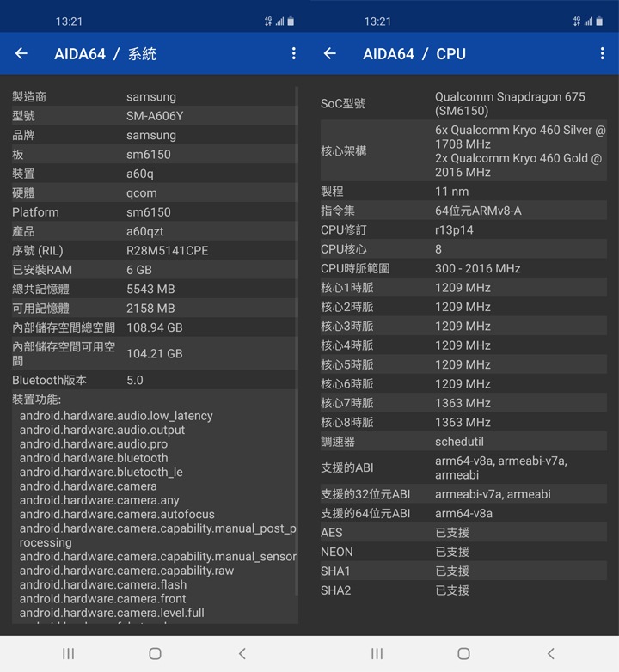Select process value 11 nm
Image resolution: width=619 pixels, height=672 pixels.
452,192
